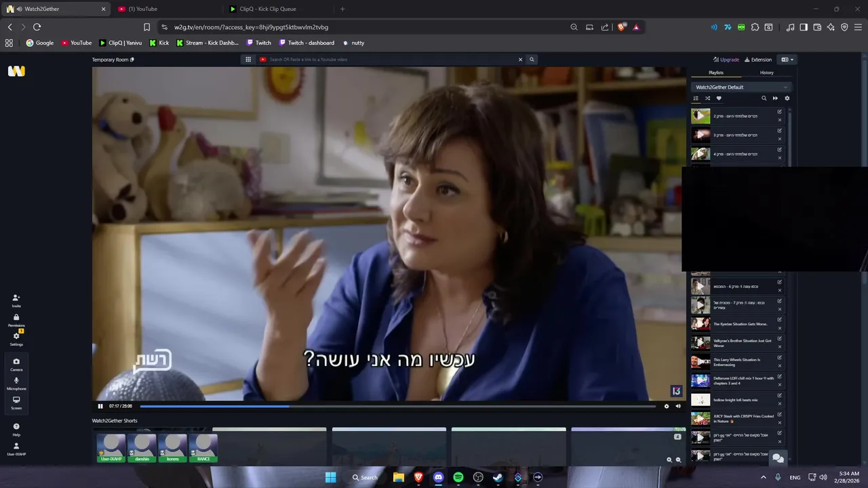868x488 pixels.
Task: Remove 'This Larry Wheels Situation' playlist item
Action: click(780, 366)
